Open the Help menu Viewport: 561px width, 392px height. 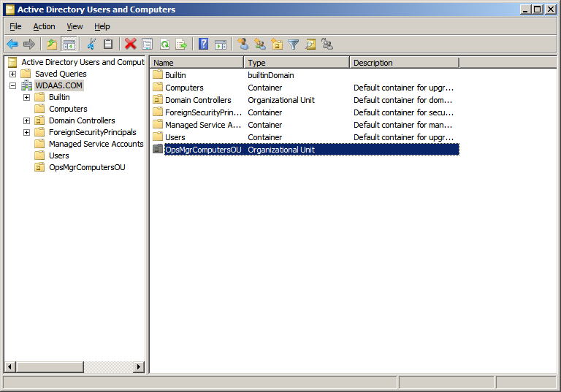click(x=102, y=26)
